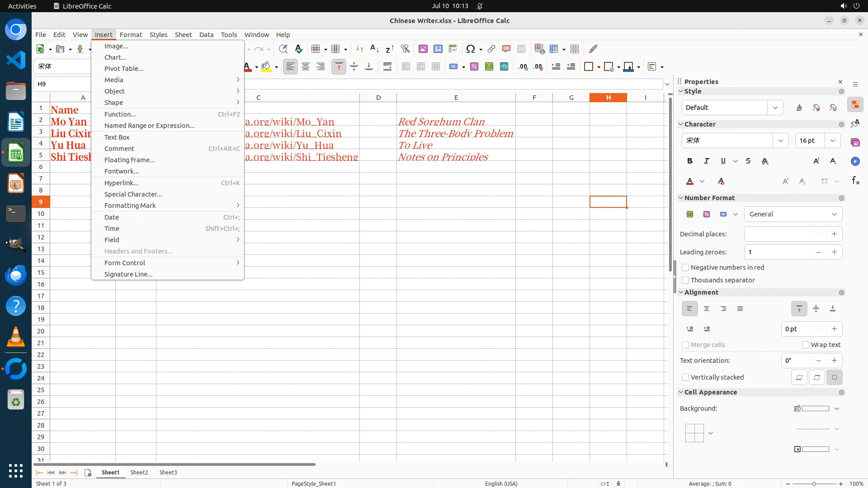Enable Thousands separator checkbox
The width and height of the screenshot is (868, 488).
685,280
